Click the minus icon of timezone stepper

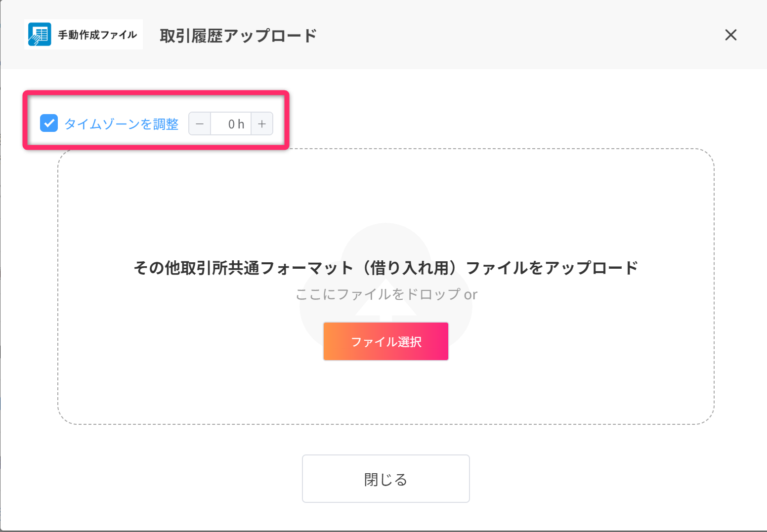(x=200, y=123)
